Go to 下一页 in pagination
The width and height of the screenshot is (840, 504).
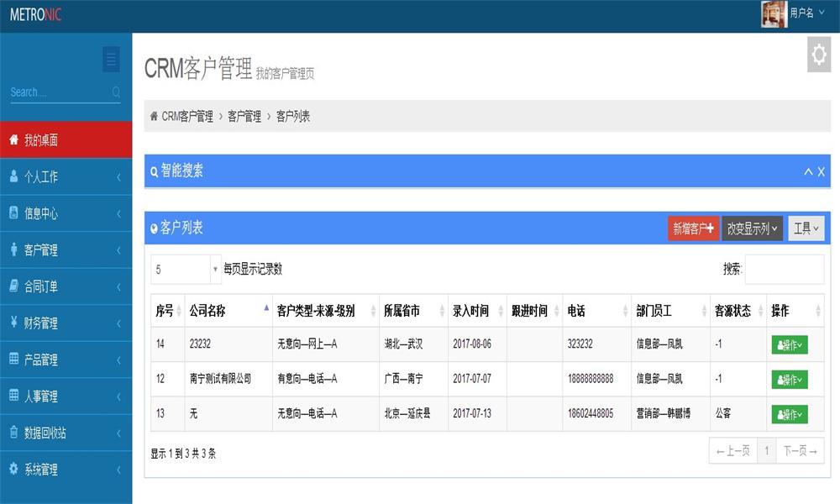(x=800, y=451)
